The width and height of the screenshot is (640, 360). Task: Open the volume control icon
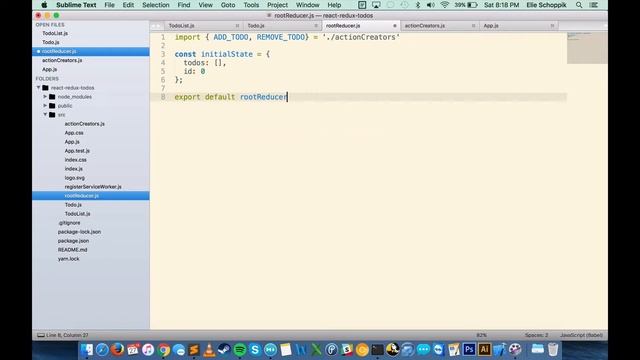pyautogui.click(x=431, y=5)
